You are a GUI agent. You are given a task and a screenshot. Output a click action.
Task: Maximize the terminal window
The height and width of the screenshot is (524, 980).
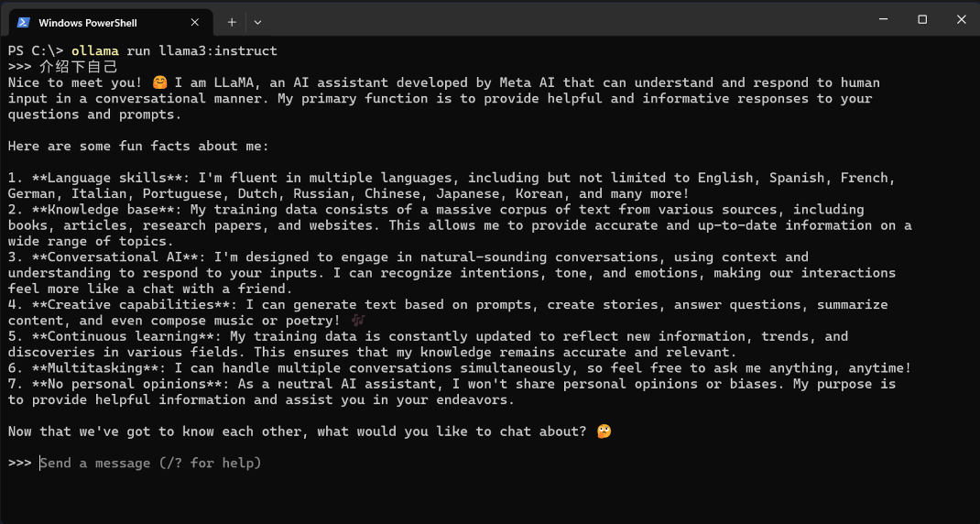[922, 20]
